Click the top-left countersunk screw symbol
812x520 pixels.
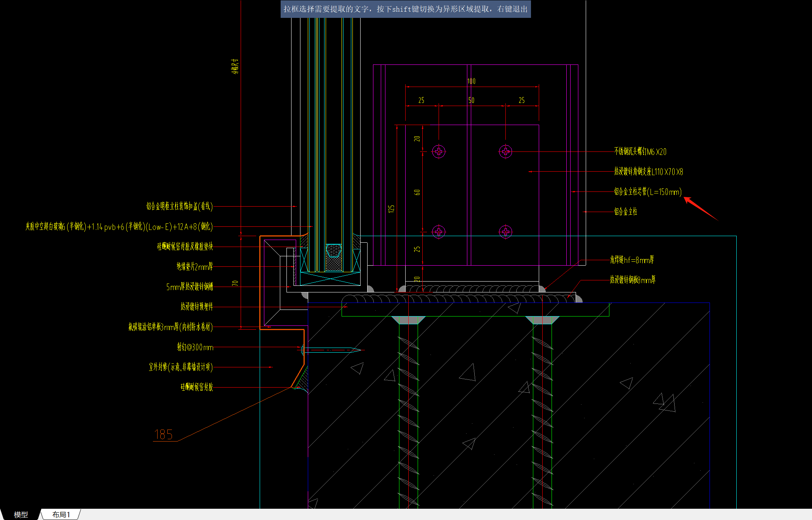tap(439, 151)
